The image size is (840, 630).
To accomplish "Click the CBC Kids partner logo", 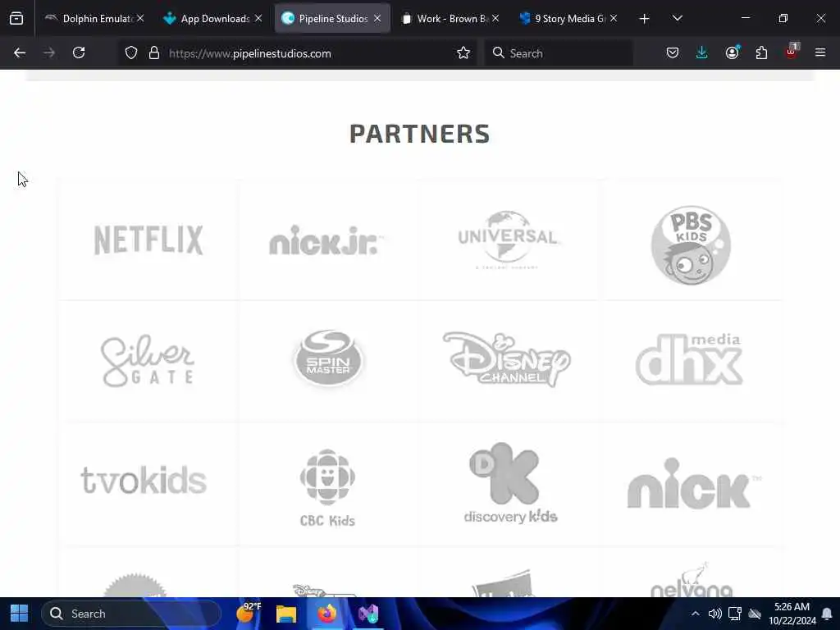I will [327, 488].
